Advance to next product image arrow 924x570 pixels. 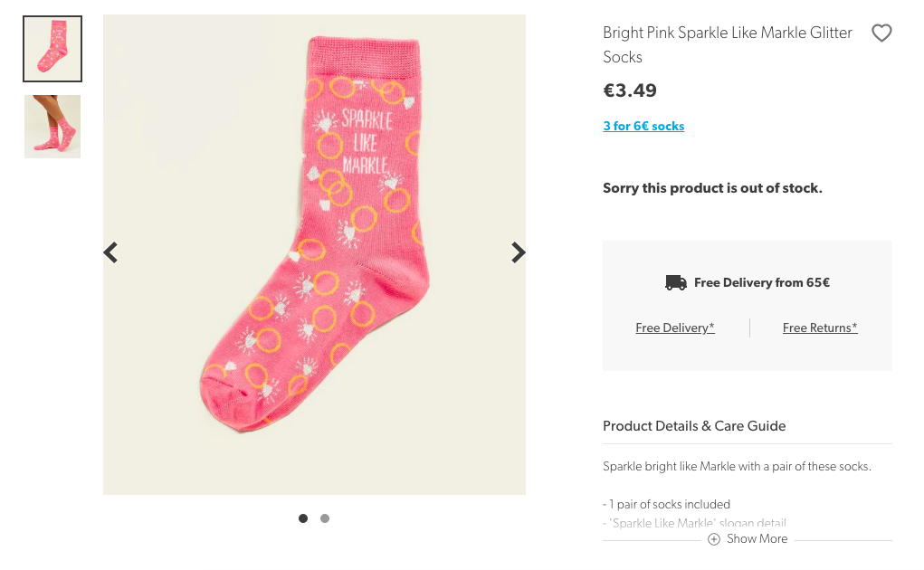point(518,252)
